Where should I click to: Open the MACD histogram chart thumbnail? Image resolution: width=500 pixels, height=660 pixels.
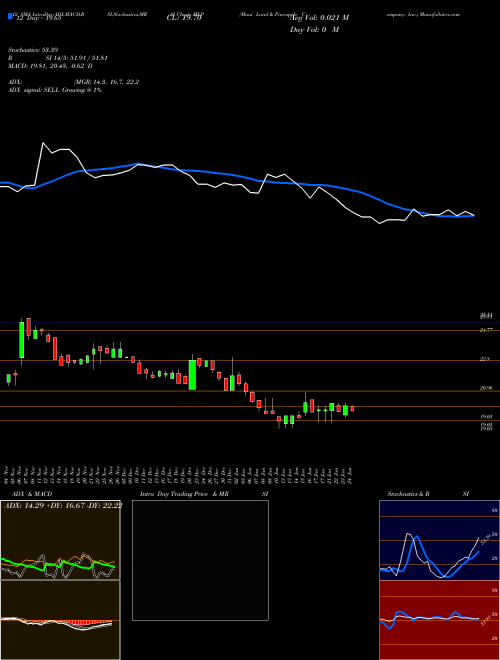60,620
